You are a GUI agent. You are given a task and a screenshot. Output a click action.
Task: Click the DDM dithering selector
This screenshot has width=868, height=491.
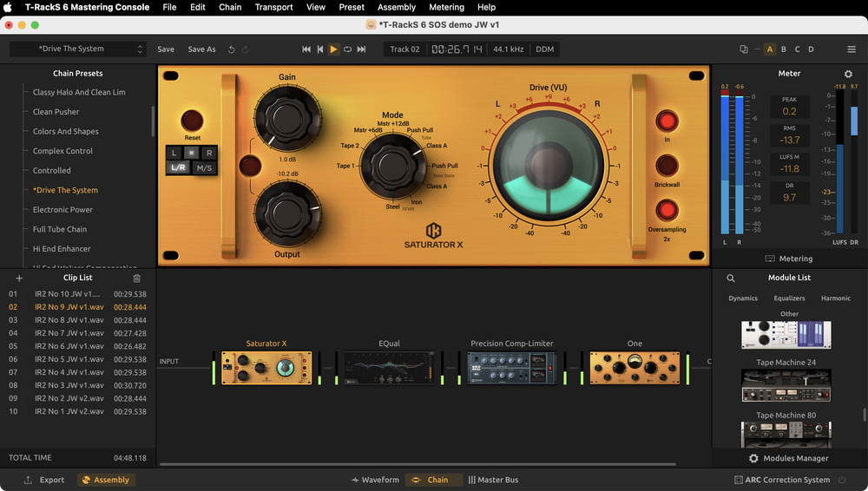545,49
